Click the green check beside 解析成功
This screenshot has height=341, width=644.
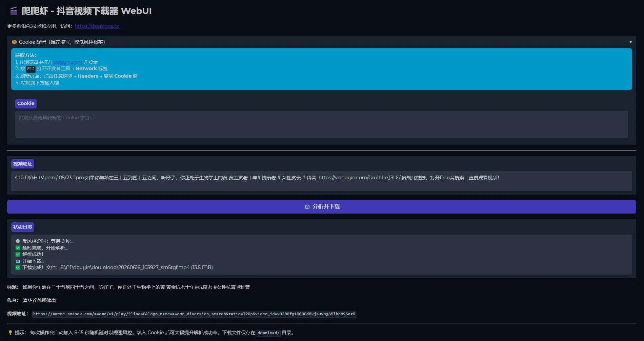[18, 254]
